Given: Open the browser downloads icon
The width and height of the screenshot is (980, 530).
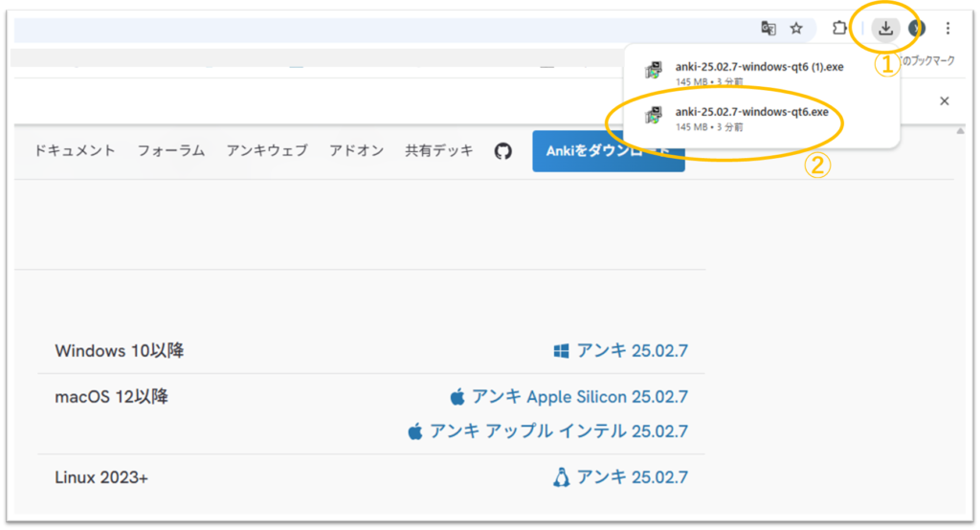Looking at the screenshot, I should point(885,28).
